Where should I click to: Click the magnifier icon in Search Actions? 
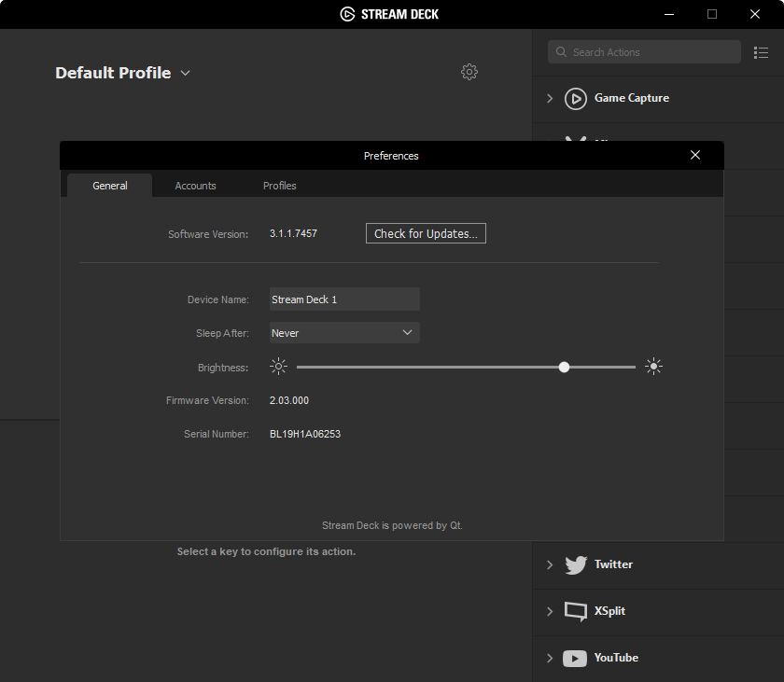coord(561,52)
